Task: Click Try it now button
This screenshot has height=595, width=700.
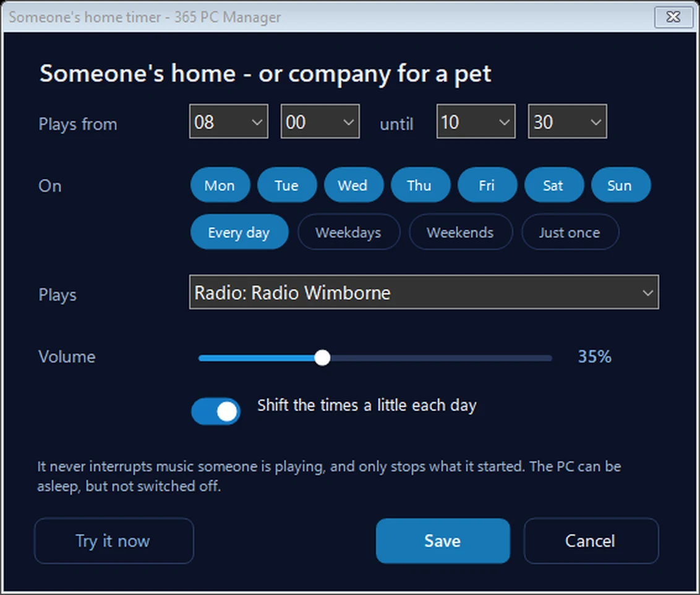Action: tap(114, 541)
